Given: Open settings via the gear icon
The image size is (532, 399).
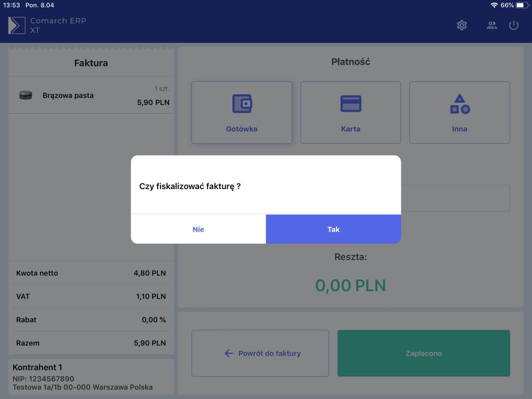Looking at the screenshot, I should point(461,26).
